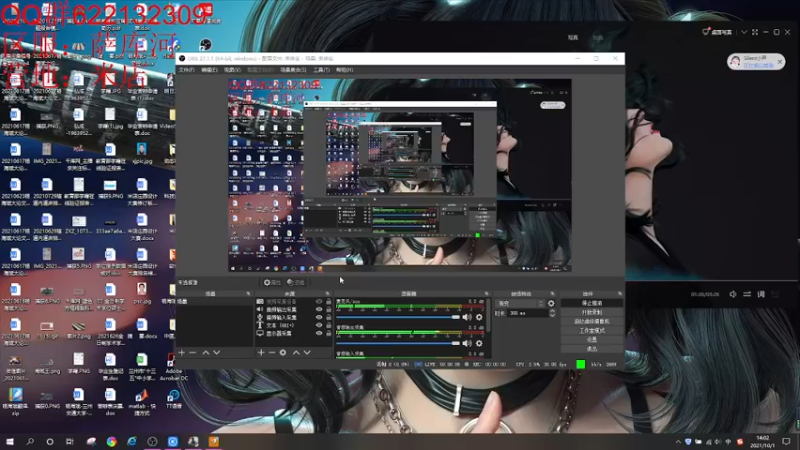The height and width of the screenshot is (450, 800).
Task: Adjust second mixer channel volume slider
Action: tap(397, 343)
